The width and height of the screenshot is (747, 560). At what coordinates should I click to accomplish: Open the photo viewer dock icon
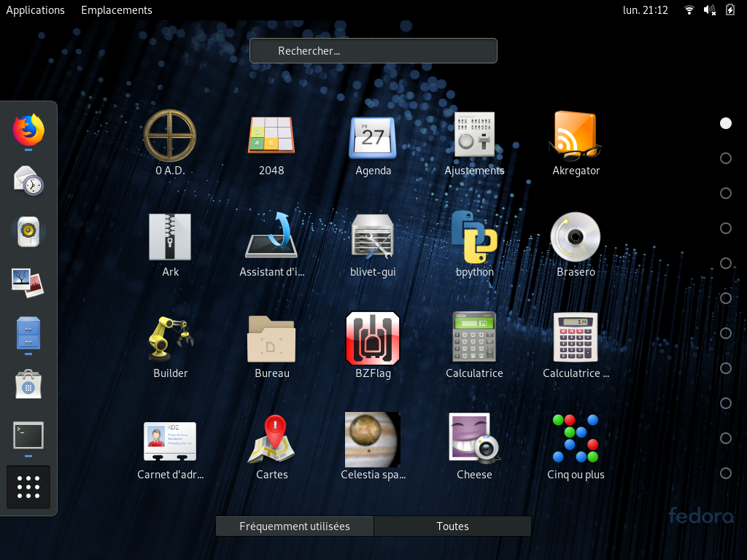28,282
